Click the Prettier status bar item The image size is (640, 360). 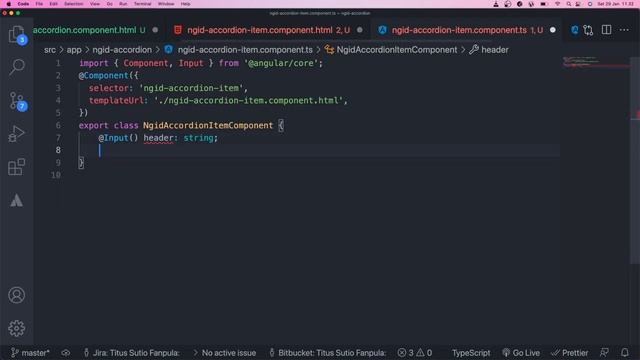pyautogui.click(x=569, y=353)
